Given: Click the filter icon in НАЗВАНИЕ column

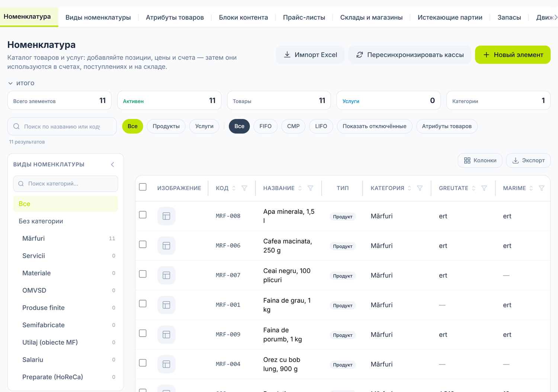Looking at the screenshot, I should [x=310, y=188].
